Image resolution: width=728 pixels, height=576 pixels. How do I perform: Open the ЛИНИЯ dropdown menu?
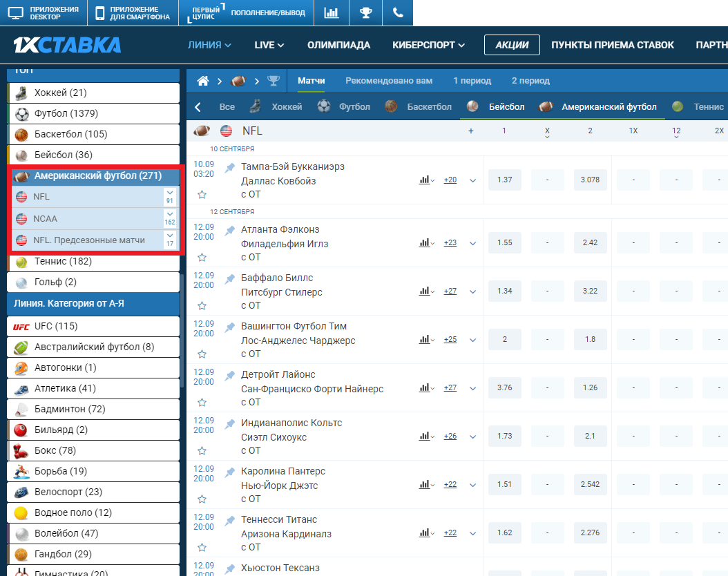coord(209,45)
